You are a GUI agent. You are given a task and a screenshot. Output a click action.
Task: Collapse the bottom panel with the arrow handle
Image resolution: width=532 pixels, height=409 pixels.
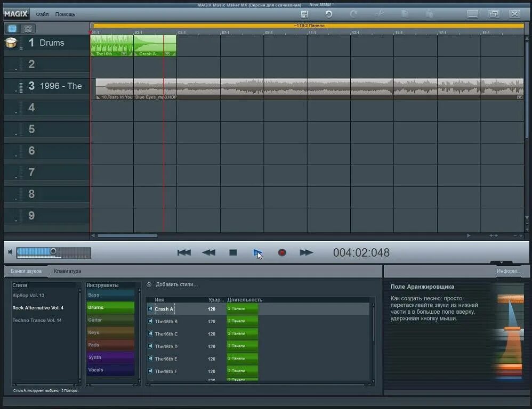[x=502, y=262]
